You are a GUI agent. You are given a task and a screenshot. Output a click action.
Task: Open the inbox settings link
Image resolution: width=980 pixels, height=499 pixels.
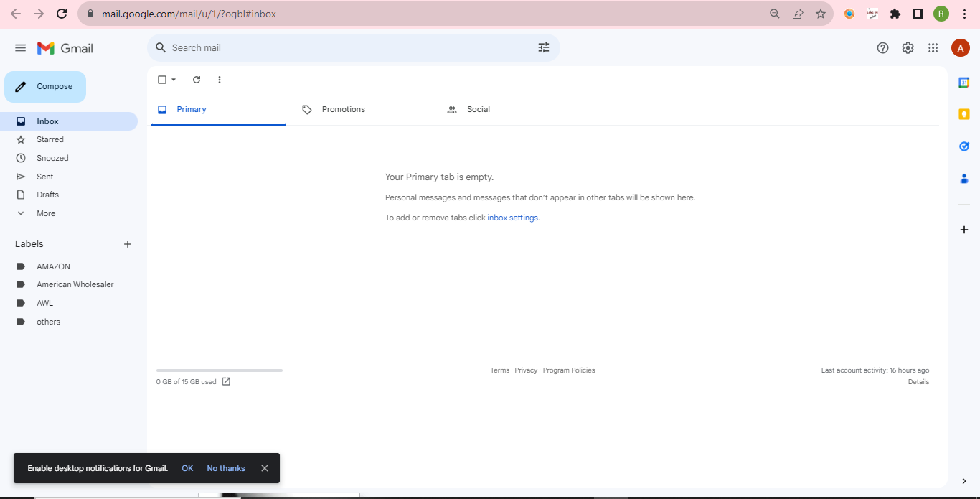click(513, 218)
